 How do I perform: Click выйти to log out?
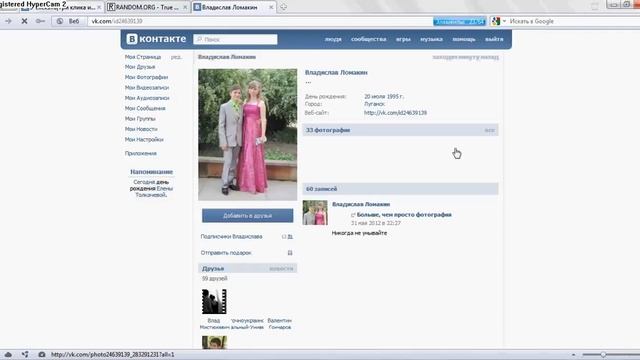pyautogui.click(x=494, y=39)
